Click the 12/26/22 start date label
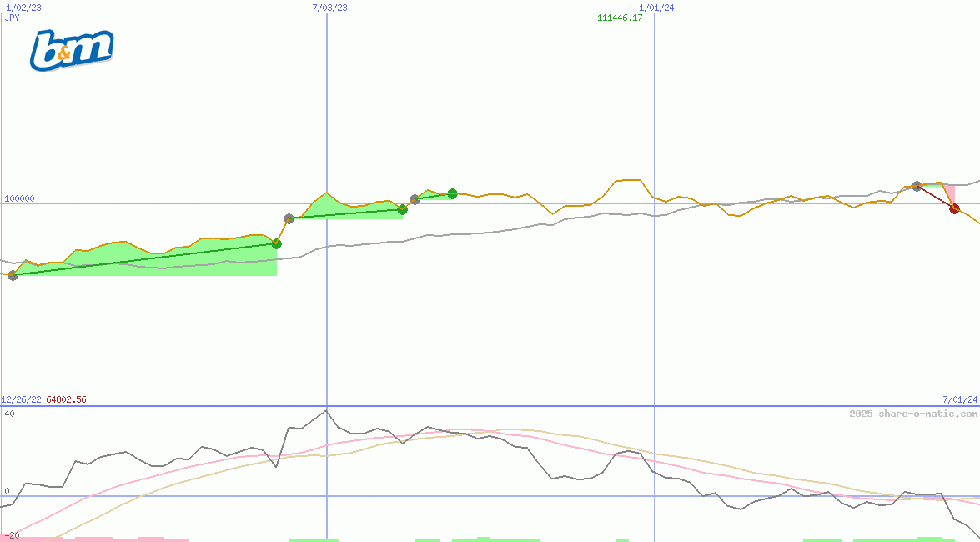The image size is (980, 542). click(x=22, y=399)
